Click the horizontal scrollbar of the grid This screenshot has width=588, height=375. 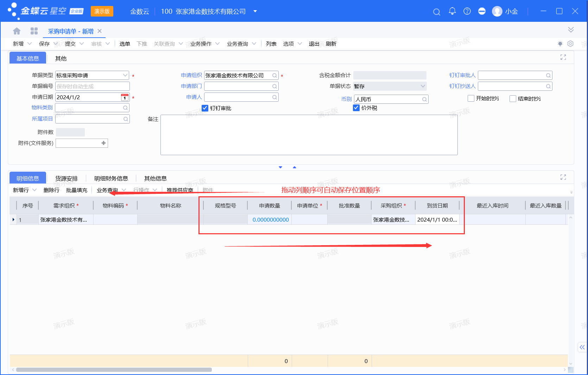(x=114, y=370)
